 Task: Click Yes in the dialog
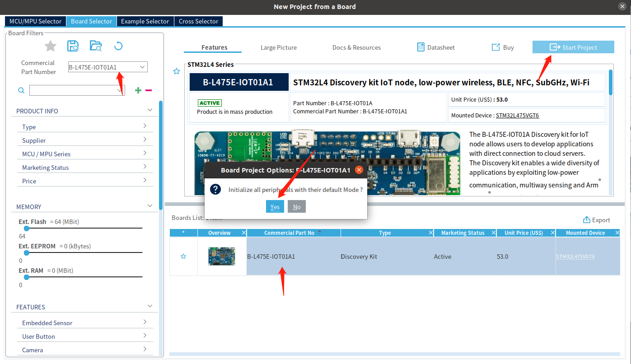pos(275,207)
